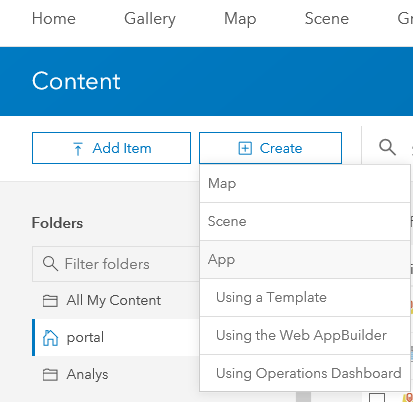The height and width of the screenshot is (402, 413).
Task: Click the magnifier icon in Filter folders
Action: pyautogui.click(x=50, y=264)
